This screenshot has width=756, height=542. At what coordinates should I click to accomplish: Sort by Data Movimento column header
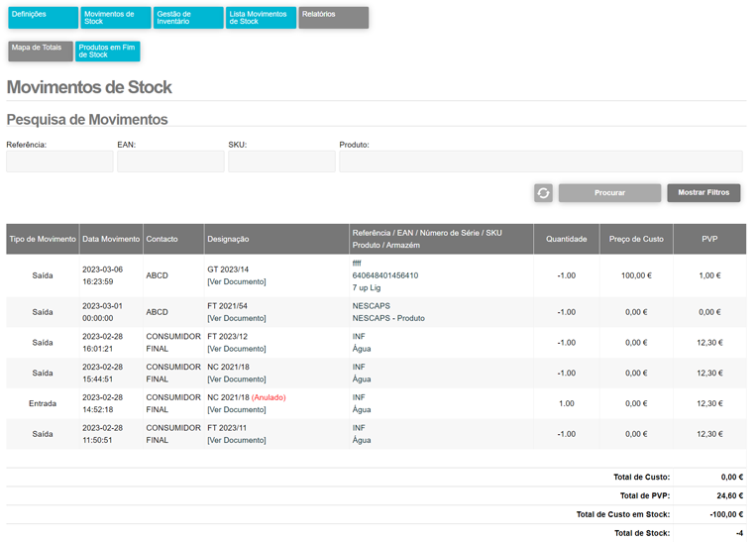coord(111,239)
